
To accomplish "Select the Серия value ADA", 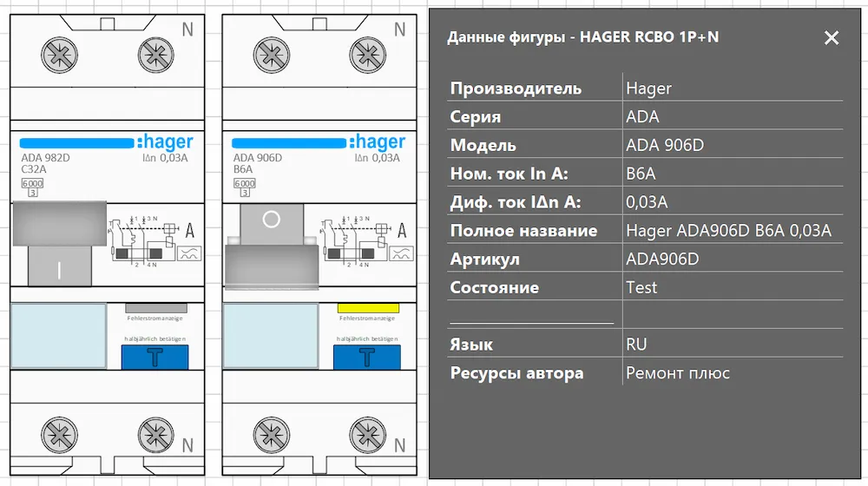I will click(x=642, y=117).
